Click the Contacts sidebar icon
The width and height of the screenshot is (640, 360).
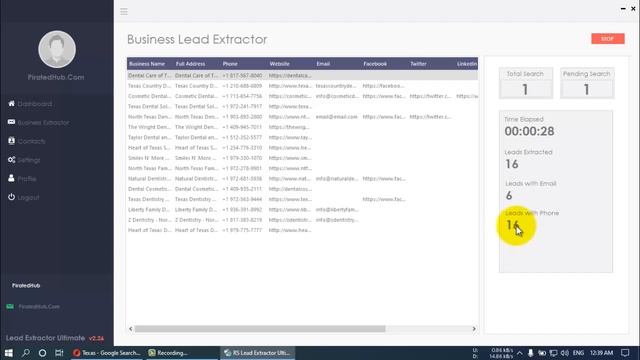click(11, 141)
